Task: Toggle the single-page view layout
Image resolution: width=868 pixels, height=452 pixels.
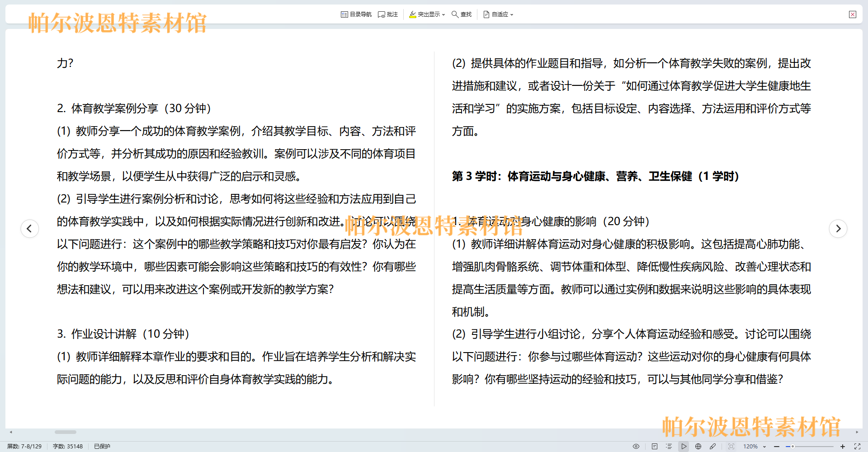Action: tap(654, 447)
